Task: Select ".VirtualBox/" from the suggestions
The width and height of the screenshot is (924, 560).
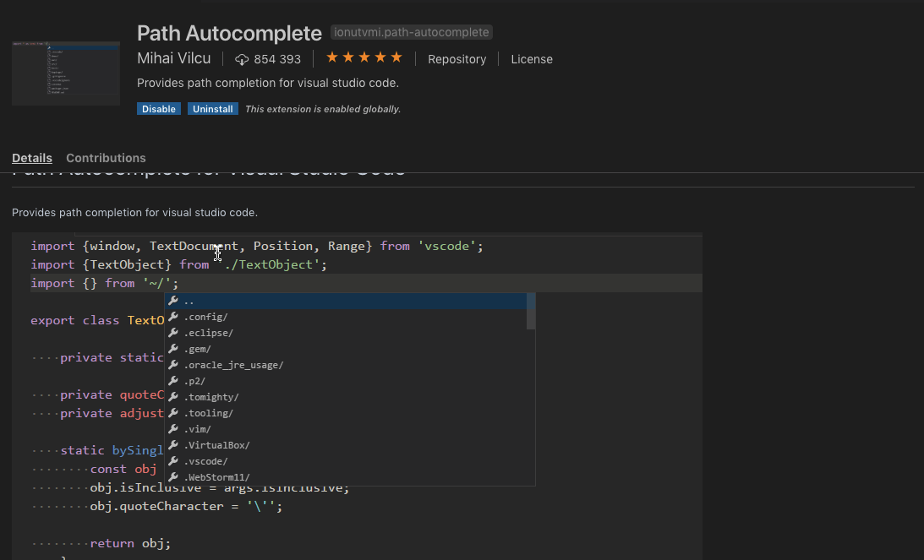Action: pos(217,444)
